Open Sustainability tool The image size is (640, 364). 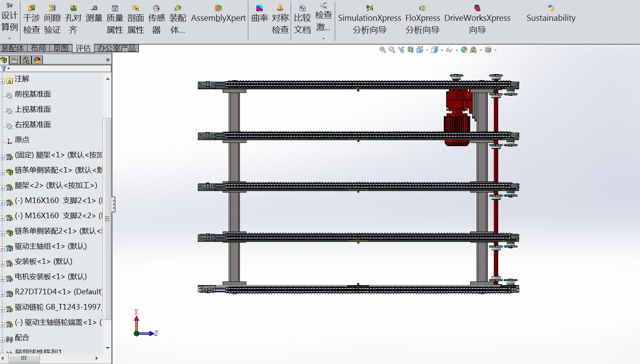point(551,14)
